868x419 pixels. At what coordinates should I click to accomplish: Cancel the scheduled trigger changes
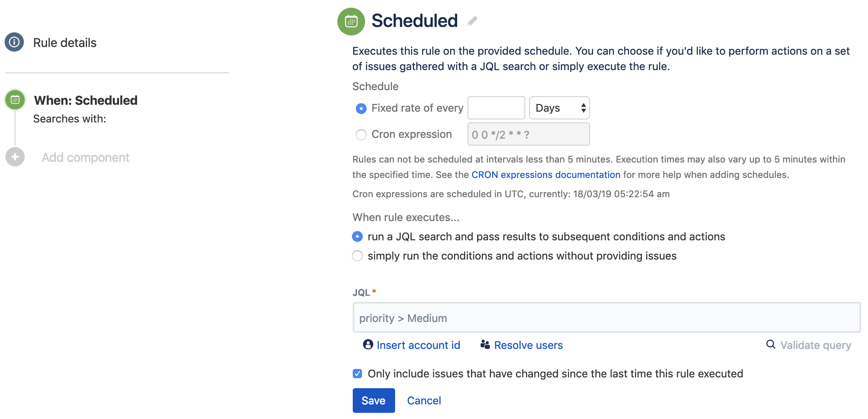pyautogui.click(x=424, y=401)
